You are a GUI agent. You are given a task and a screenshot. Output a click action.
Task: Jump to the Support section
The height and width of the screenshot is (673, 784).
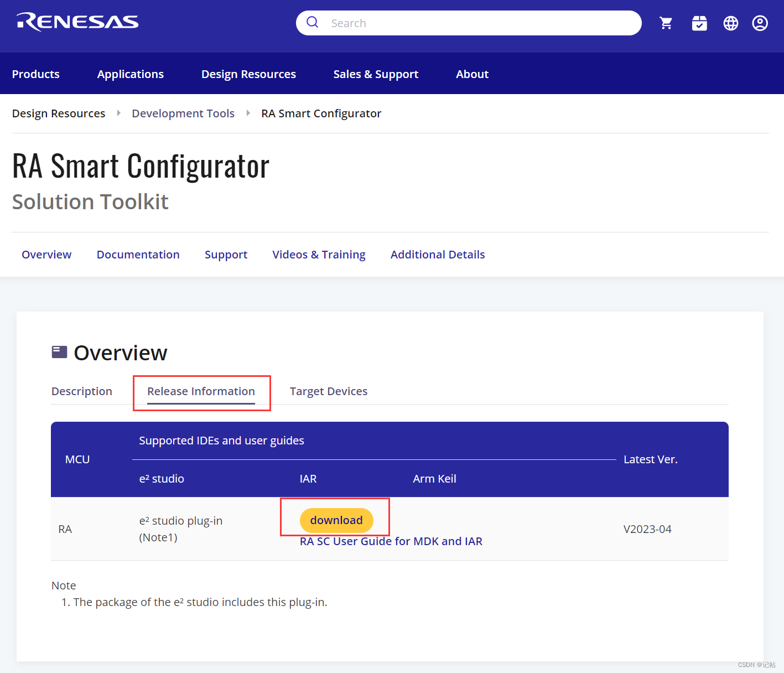226,255
